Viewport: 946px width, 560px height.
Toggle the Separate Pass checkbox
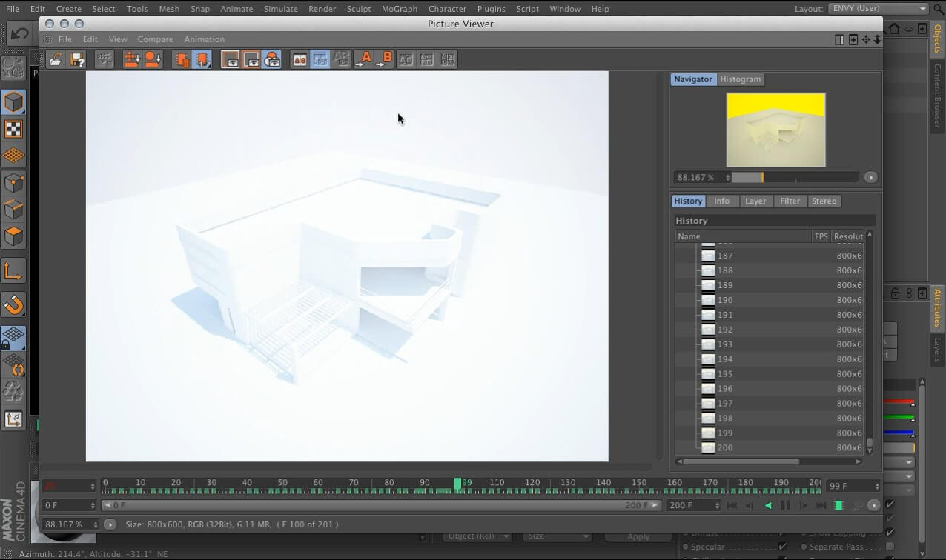[890, 547]
